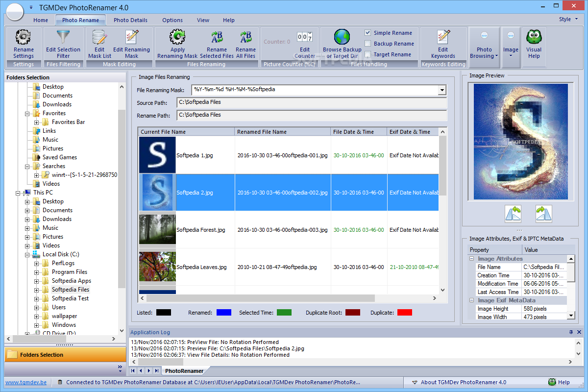
Task: Click the Help owl icon in status bar
Action: click(x=552, y=382)
